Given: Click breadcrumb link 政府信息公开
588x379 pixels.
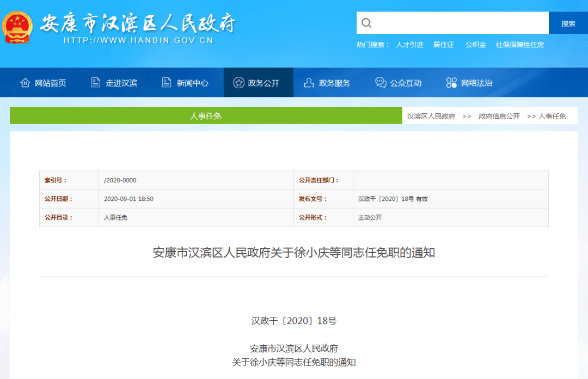Looking at the screenshot, I should click(499, 117).
